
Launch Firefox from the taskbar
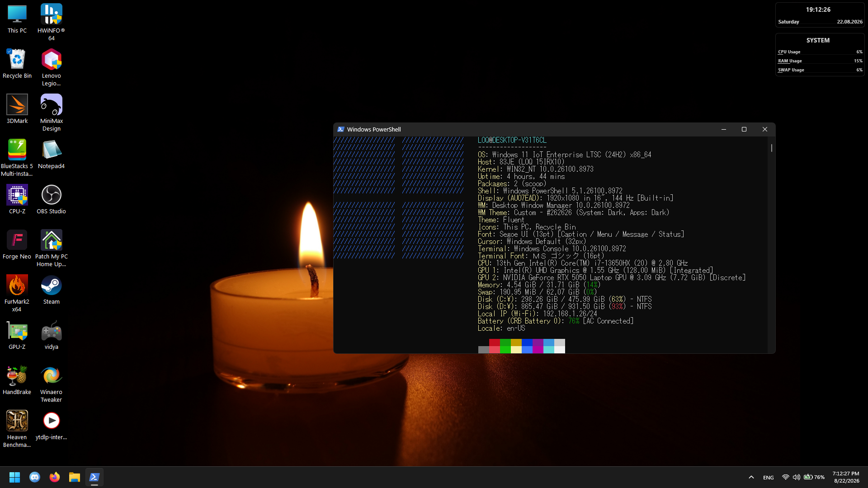pyautogui.click(x=55, y=477)
